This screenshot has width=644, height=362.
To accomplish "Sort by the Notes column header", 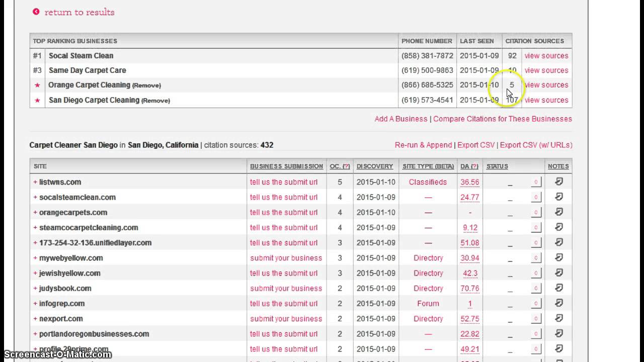I will 558,166.
